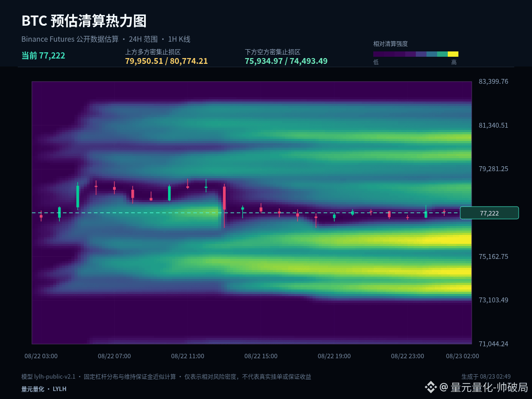Click the model note 模型 lylh-public-v2.1

click(48, 377)
